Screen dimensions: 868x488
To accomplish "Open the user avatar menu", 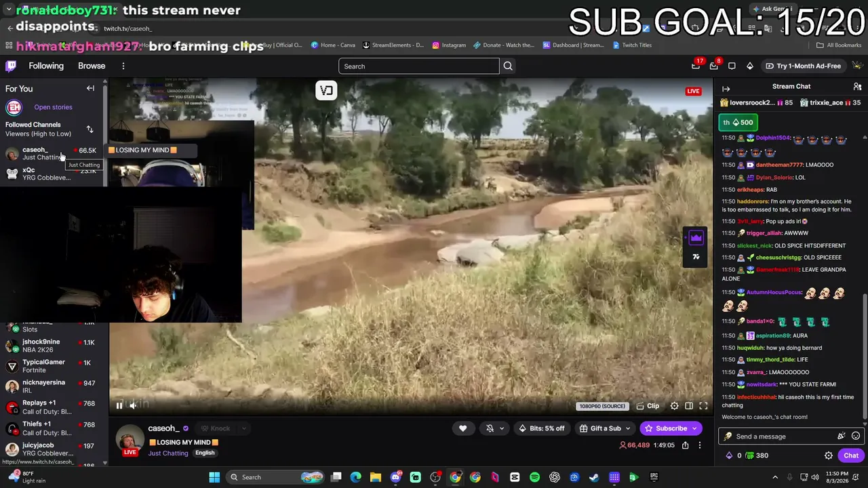I will tap(857, 66).
